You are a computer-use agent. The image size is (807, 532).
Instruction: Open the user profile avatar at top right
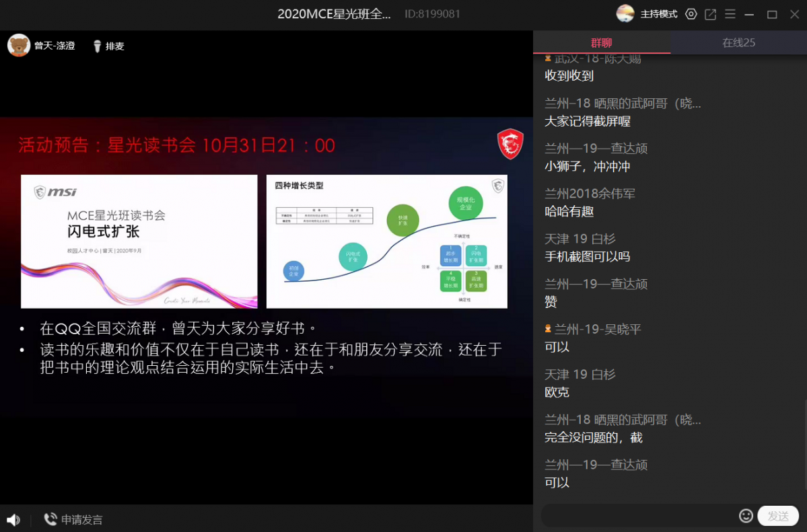[625, 13]
